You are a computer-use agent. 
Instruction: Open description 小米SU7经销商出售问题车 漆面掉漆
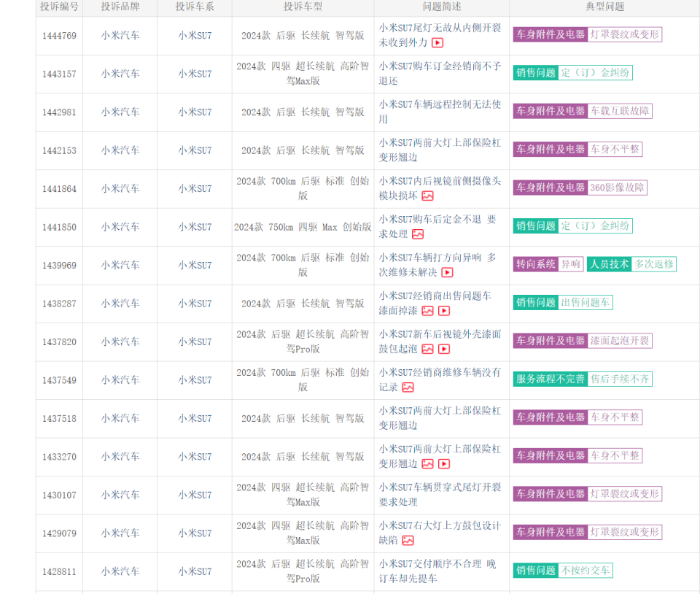point(435,304)
